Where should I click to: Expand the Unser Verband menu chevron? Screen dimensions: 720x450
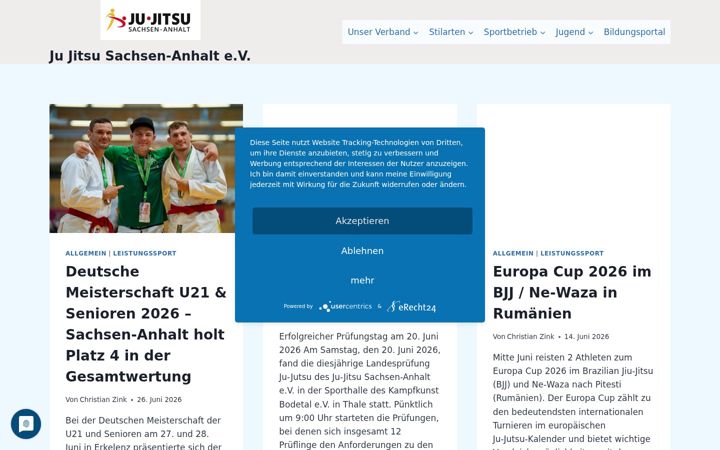pos(416,33)
